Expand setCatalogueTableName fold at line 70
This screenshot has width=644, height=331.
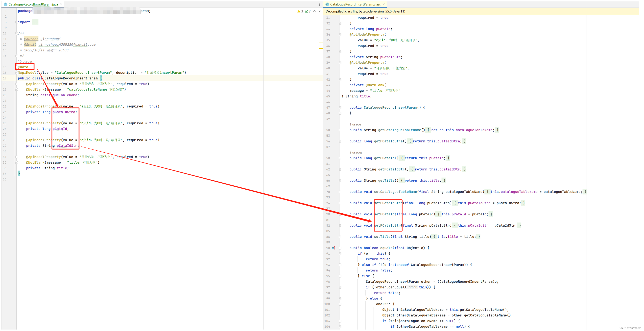click(x=340, y=192)
